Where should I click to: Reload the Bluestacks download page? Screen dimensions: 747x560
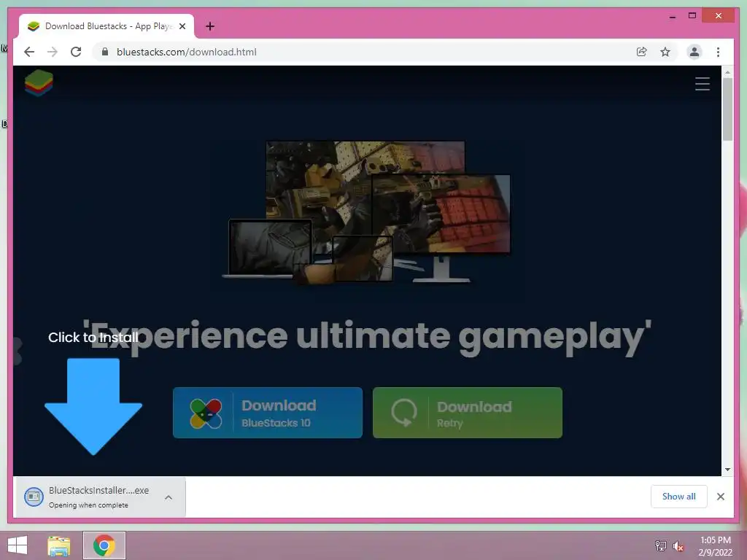pyautogui.click(x=76, y=52)
